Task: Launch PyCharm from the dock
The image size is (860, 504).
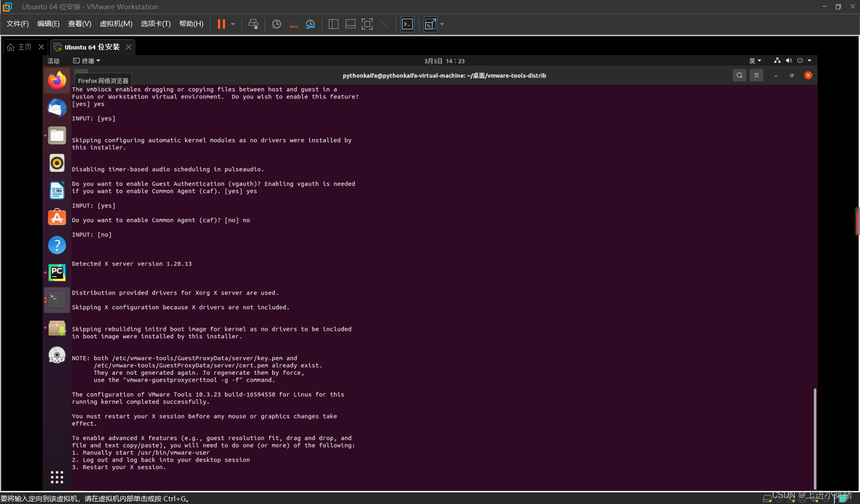Action: 56,273
